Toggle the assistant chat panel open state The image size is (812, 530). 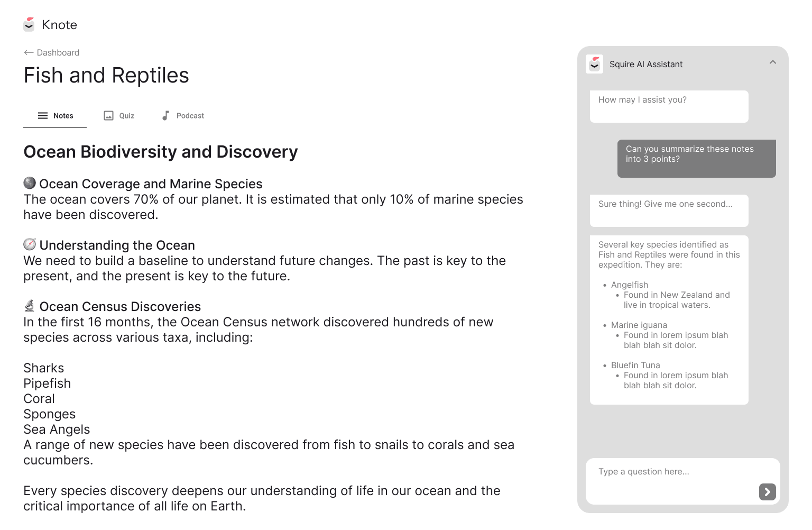tap(772, 62)
